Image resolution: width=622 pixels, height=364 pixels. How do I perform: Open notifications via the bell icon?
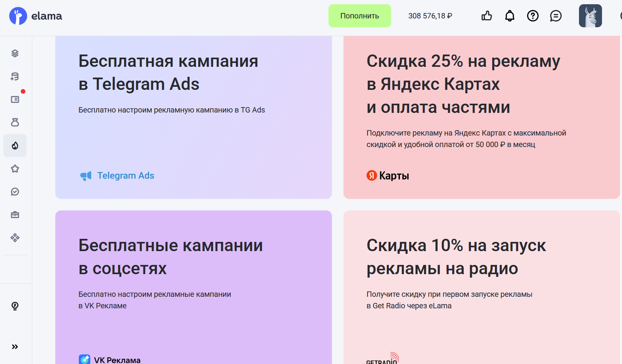[x=509, y=15]
